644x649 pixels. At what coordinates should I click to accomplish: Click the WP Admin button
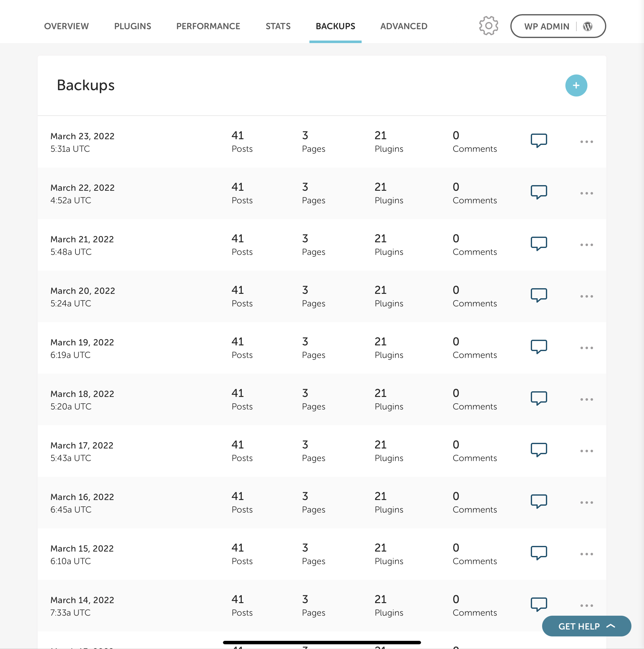click(x=547, y=26)
